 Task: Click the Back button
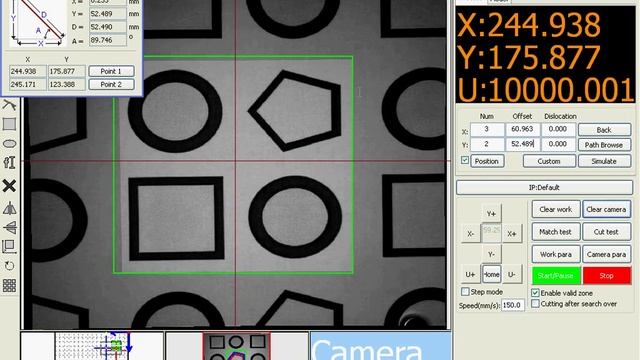(x=604, y=130)
